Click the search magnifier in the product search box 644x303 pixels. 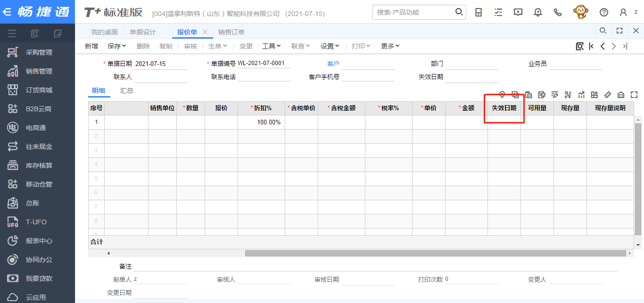tap(459, 12)
